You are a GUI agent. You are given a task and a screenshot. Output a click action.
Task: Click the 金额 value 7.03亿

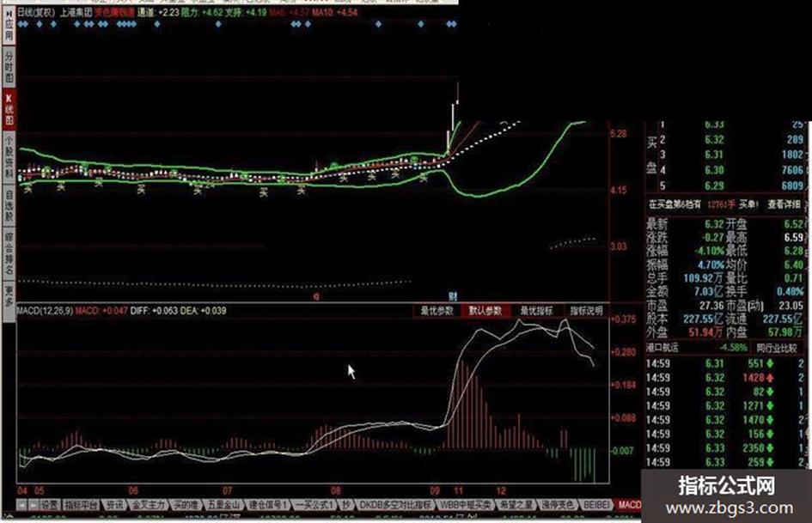coord(709,291)
